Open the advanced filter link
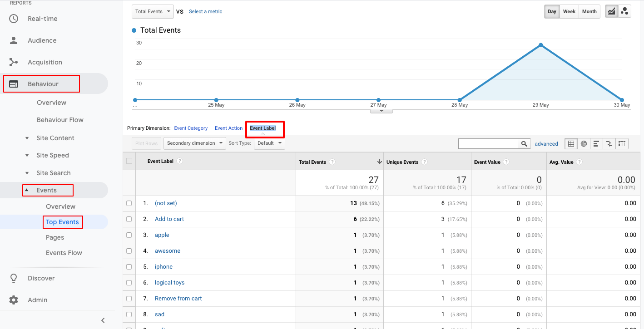Viewport: 644px width, 329px height. coord(546,143)
